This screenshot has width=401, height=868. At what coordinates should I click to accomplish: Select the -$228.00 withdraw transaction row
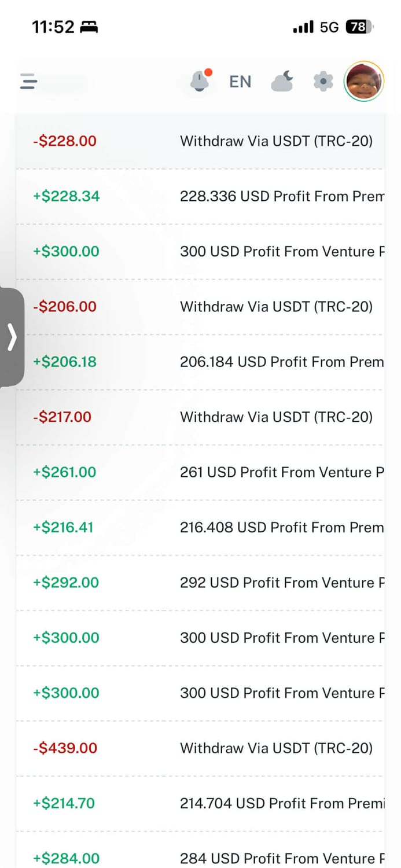coord(200,141)
